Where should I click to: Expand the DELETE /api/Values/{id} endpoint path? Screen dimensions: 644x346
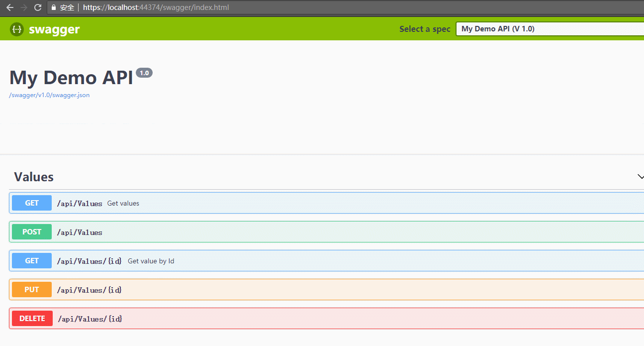pyautogui.click(x=90, y=319)
